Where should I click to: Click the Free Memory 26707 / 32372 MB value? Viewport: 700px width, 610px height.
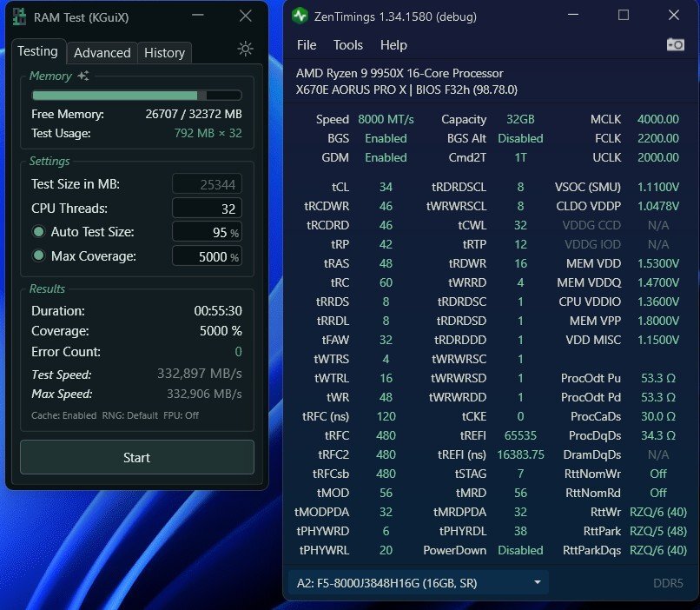194,115
